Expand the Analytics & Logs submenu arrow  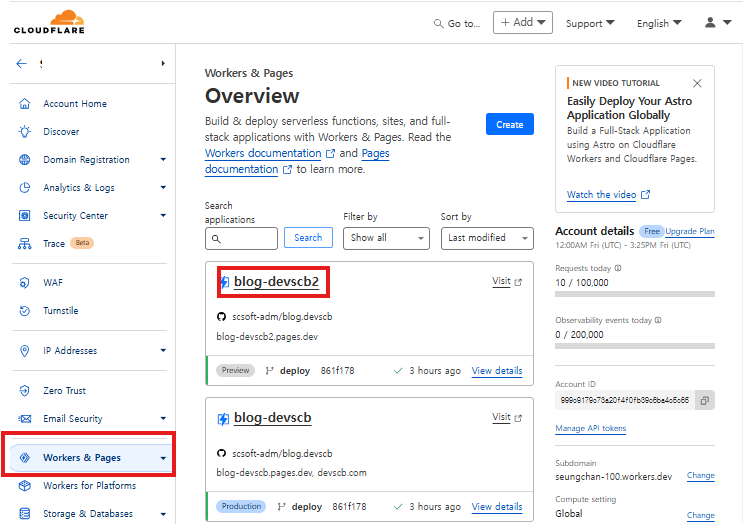tap(163, 188)
